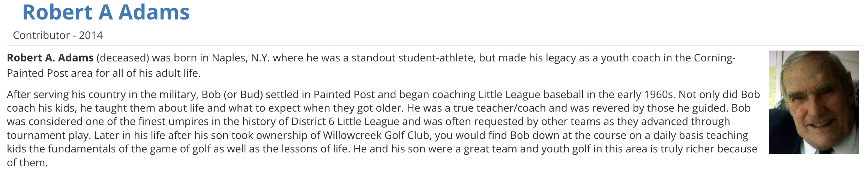Image resolution: width=868 pixels, height=182 pixels.
Task: Click the words true teacher/coach
Action: point(500,108)
